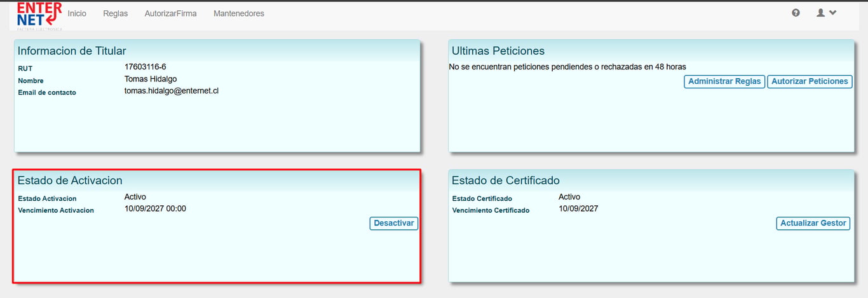Screen dimensions: 868x298
Task: Click the Desactivar button
Action: point(394,223)
